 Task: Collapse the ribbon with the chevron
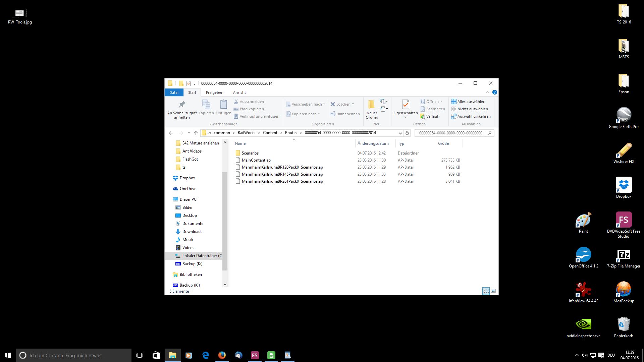click(487, 93)
